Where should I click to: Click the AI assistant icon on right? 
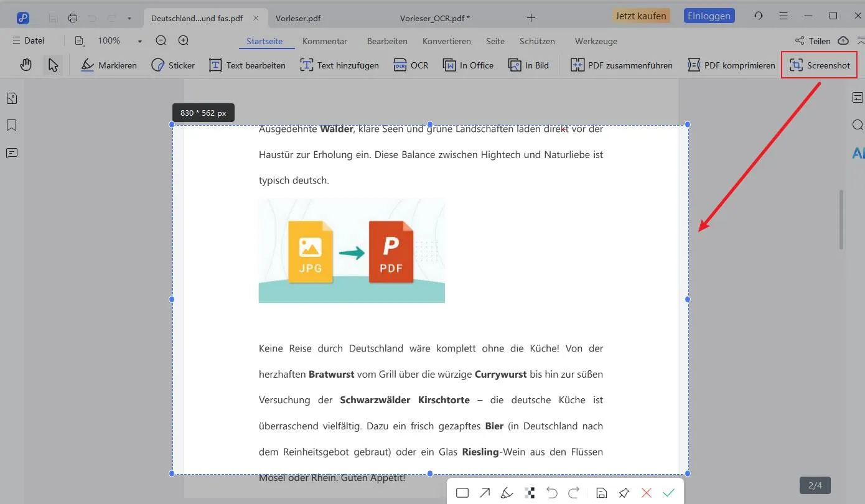click(x=858, y=152)
